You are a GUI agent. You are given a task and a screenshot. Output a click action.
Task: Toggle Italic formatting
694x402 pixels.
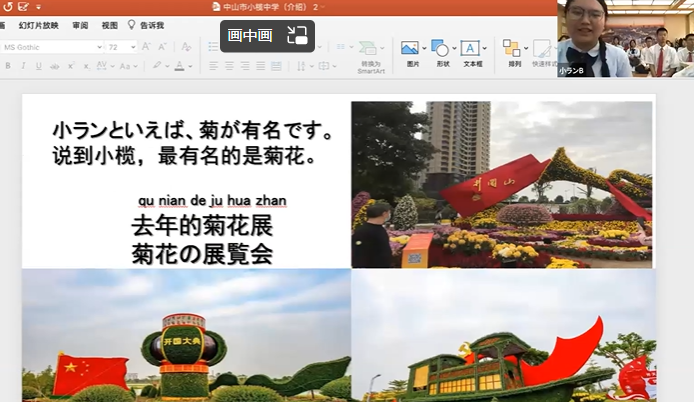tap(23, 66)
